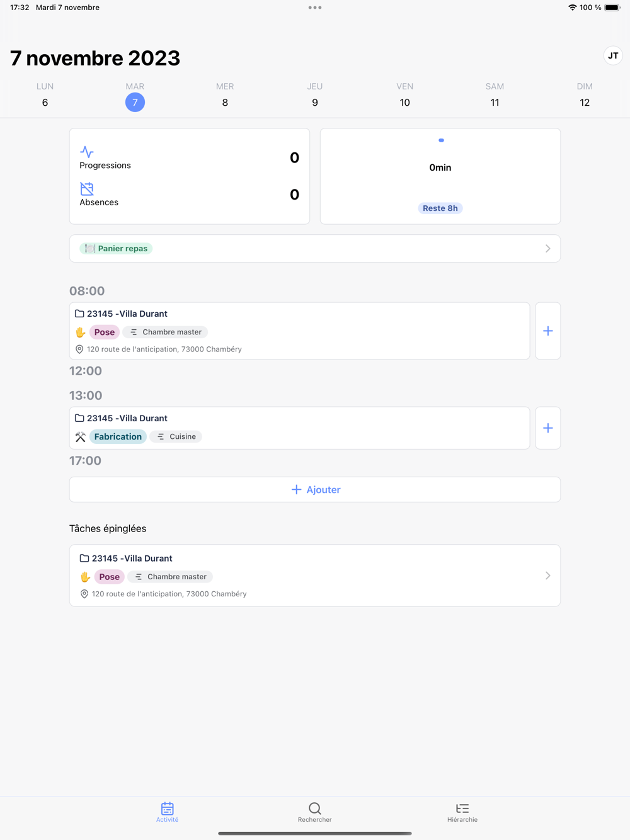The image size is (630, 840).
Task: Tap the plus icon beside the Pose task
Action: click(x=547, y=331)
